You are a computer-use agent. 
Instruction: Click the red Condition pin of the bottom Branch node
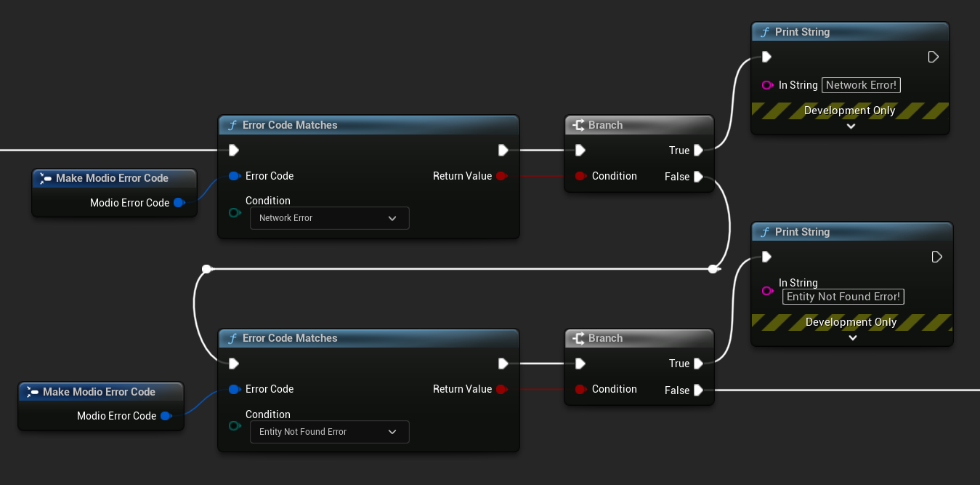click(x=580, y=389)
